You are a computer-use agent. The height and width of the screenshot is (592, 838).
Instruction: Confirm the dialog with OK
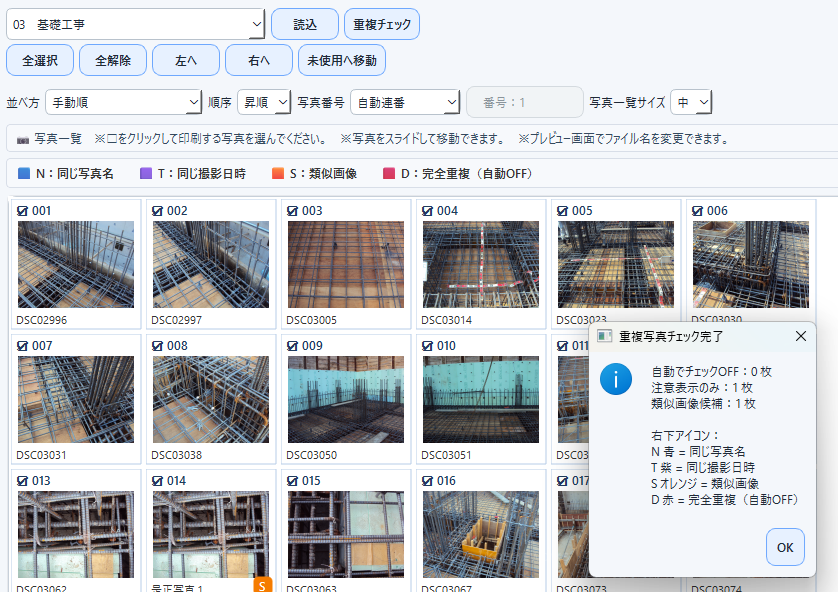785,547
